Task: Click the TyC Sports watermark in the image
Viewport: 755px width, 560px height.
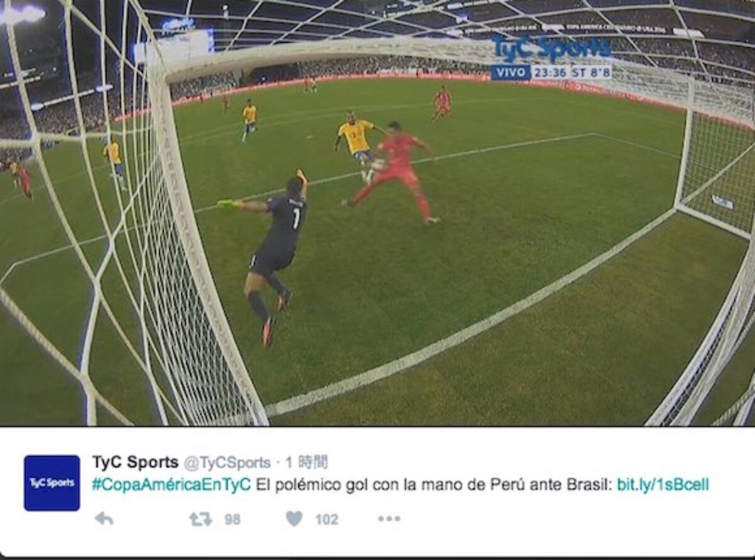Action: pos(551,48)
